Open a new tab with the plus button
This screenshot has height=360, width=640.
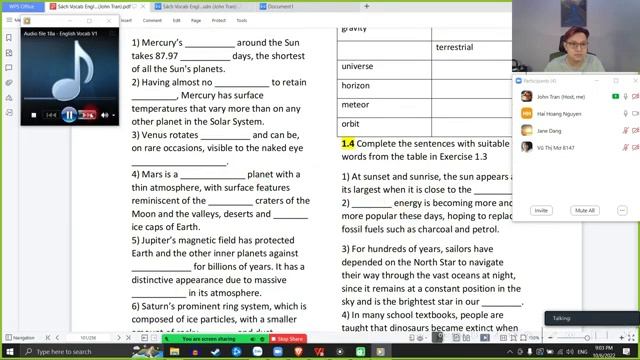point(367,6)
